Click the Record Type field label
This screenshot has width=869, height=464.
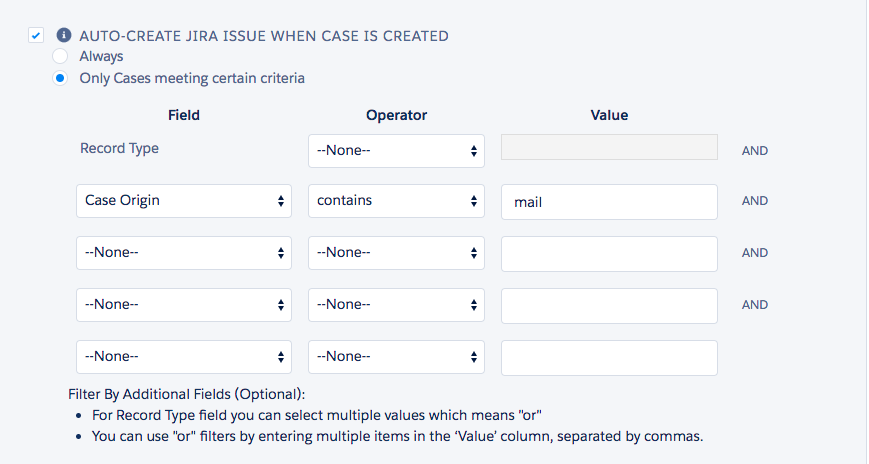point(119,148)
